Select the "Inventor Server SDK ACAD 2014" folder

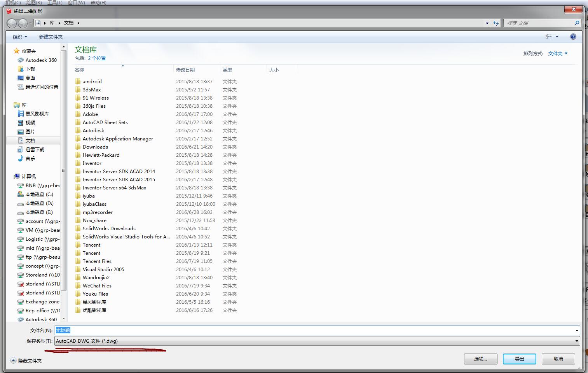coord(119,171)
